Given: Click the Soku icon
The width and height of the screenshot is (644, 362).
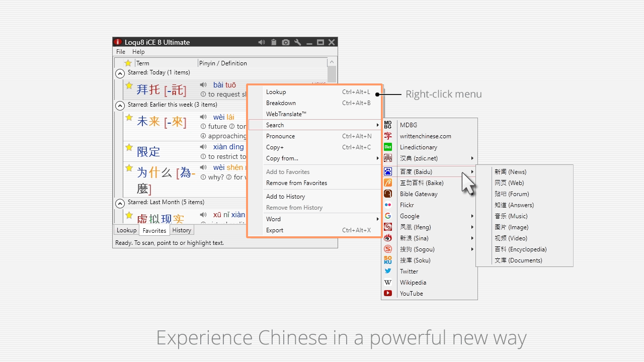Looking at the screenshot, I should 388,260.
